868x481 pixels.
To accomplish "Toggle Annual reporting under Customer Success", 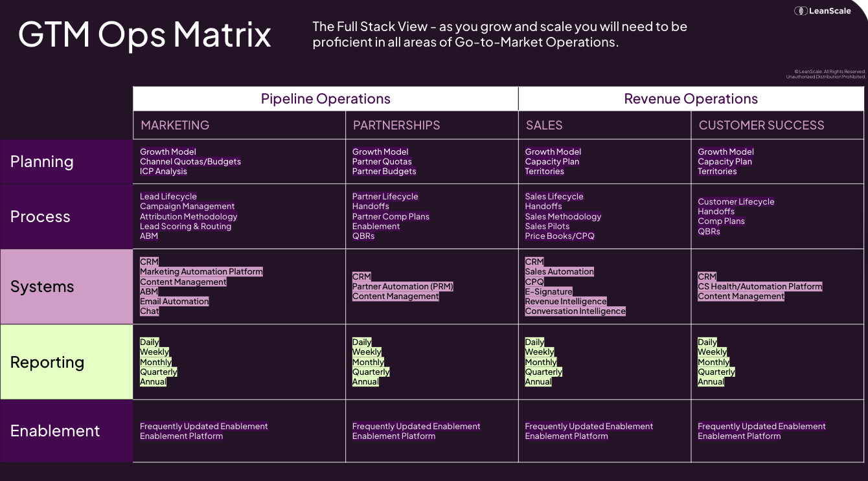I will click(x=711, y=381).
